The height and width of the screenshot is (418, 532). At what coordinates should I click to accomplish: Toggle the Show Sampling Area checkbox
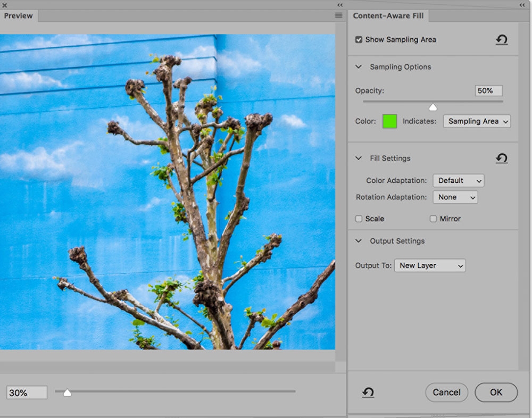[359, 40]
